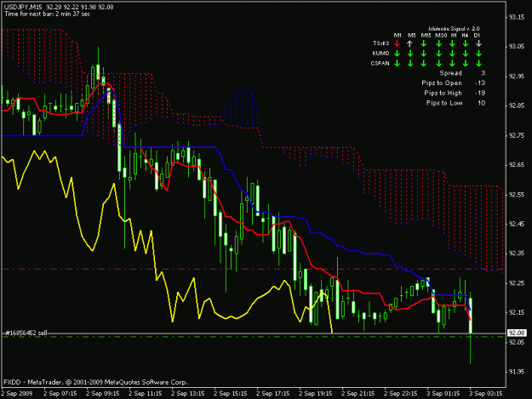Click the TSxKS arrow in the H4 column
This screenshot has height=399, width=532.
tap(466, 43)
